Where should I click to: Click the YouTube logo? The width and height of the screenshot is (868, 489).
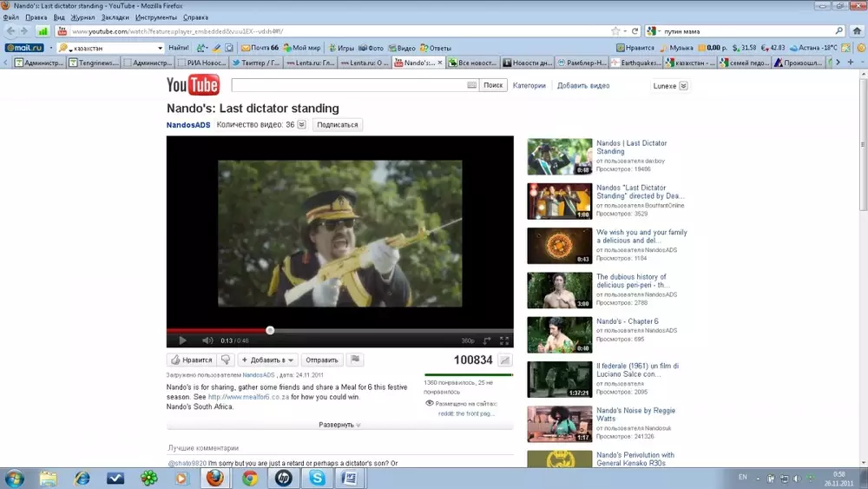pos(193,85)
